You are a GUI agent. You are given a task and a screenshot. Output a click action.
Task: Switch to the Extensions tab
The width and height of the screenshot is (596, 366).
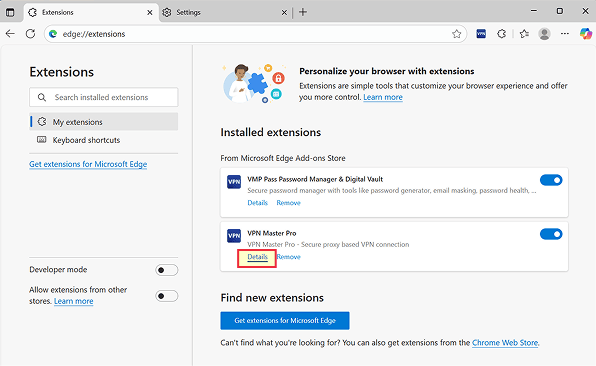[x=91, y=13]
